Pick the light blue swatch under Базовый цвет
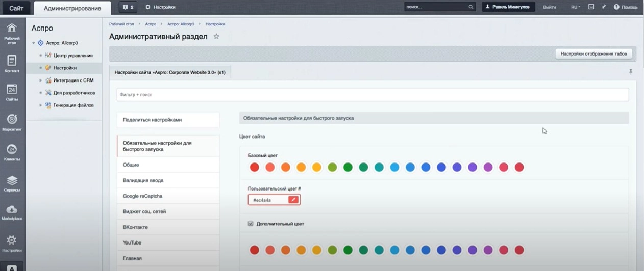 point(394,167)
